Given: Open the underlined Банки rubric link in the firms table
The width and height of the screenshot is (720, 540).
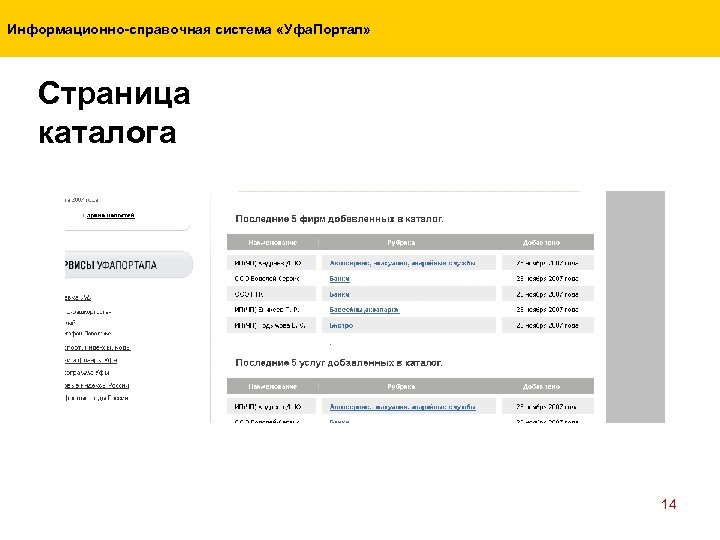Looking at the screenshot, I should click(339, 279).
